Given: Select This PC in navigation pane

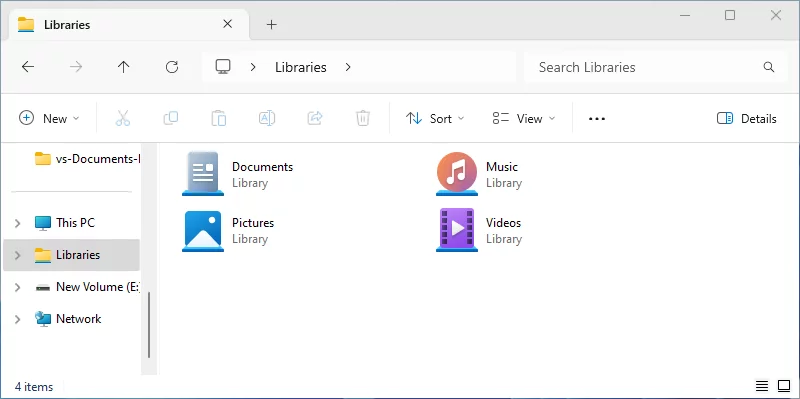Looking at the screenshot, I should (x=71, y=223).
